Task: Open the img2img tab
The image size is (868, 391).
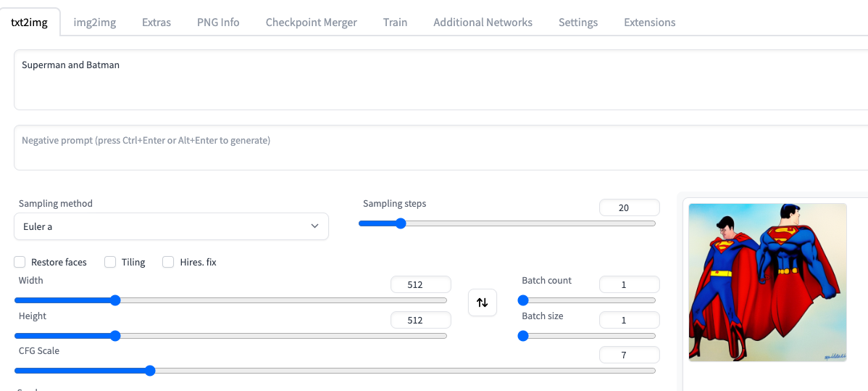Action: click(x=95, y=22)
